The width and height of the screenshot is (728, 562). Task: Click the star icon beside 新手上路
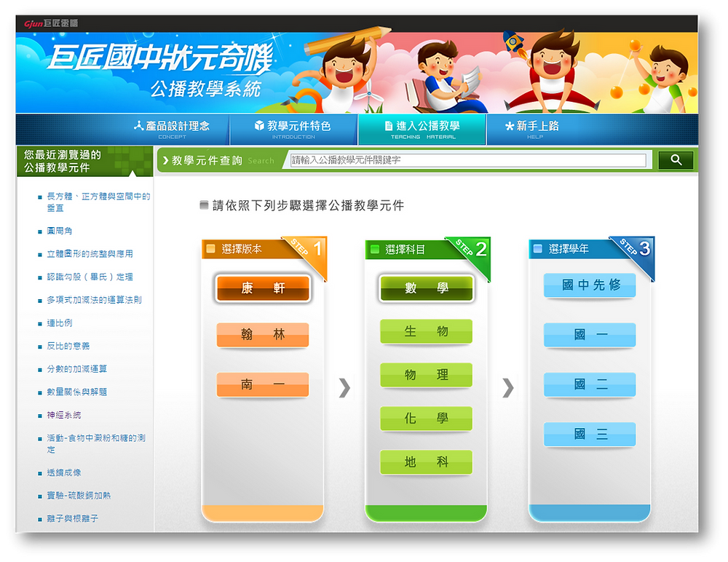(510, 126)
